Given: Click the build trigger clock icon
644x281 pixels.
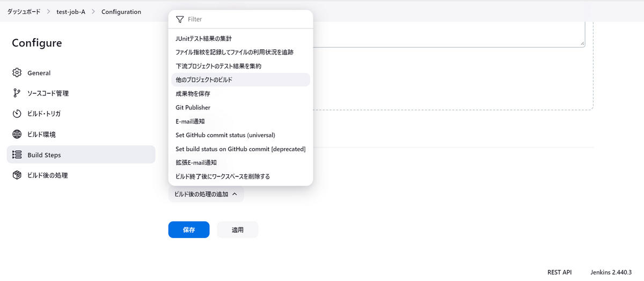Looking at the screenshot, I should 17,114.
